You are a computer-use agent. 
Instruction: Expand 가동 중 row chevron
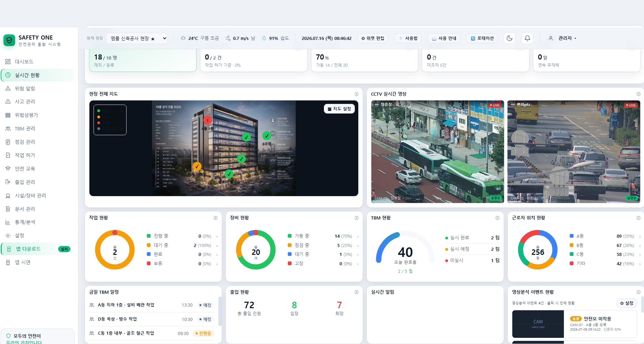click(358, 236)
